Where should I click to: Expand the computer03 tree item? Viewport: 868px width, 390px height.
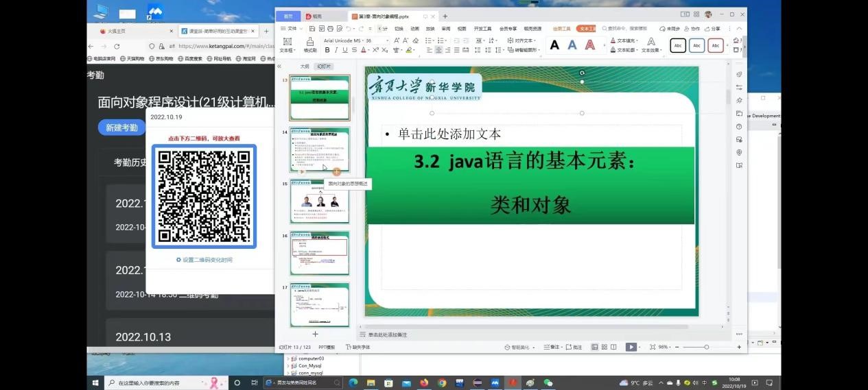pos(288,358)
